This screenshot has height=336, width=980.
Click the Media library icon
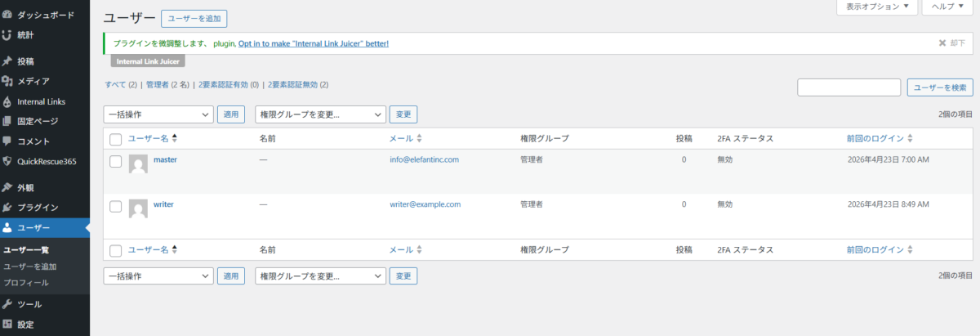7,81
